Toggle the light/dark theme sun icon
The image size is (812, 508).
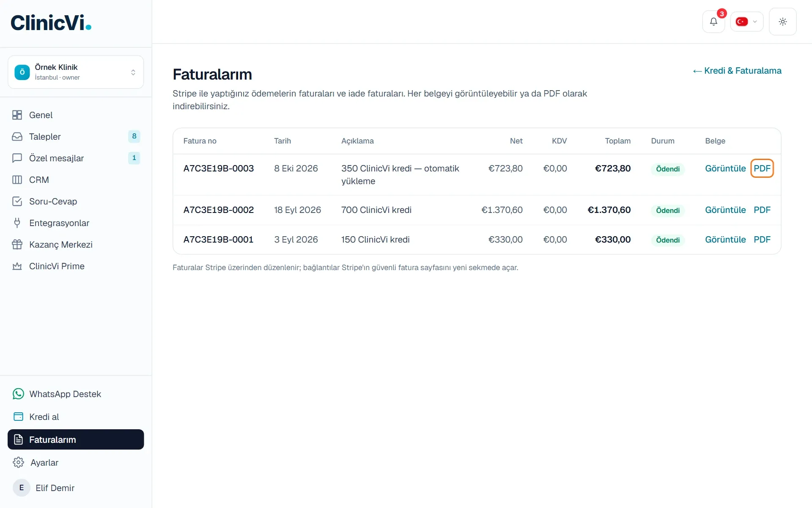coord(783,22)
